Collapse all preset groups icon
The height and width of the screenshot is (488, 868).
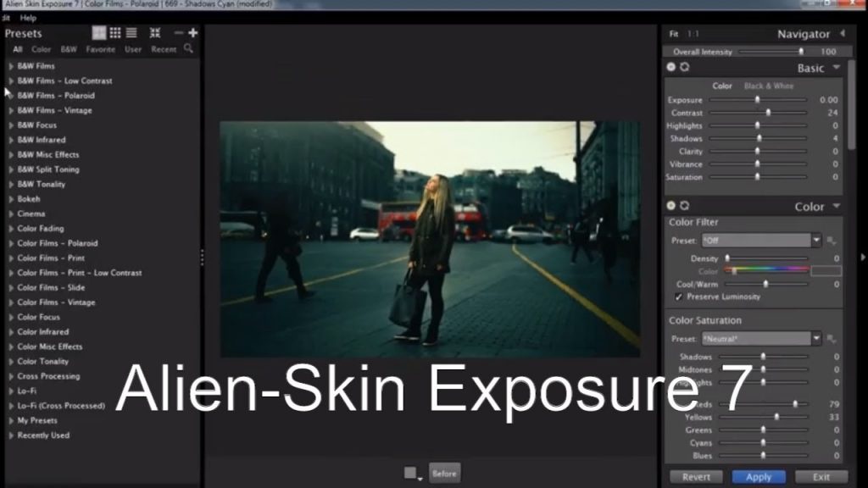coord(155,33)
